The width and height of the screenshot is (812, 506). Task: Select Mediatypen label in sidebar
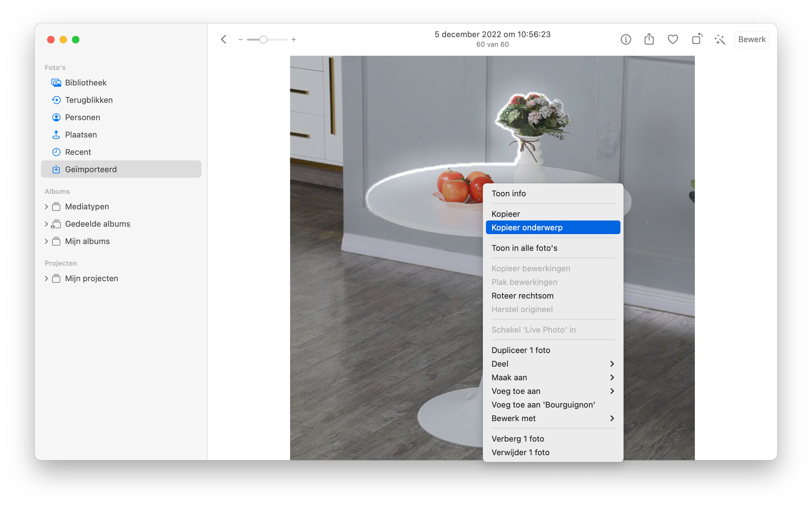87,207
